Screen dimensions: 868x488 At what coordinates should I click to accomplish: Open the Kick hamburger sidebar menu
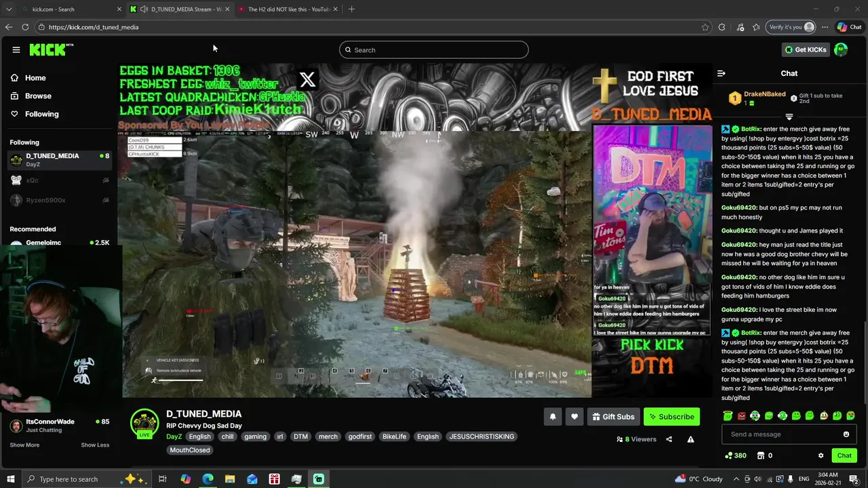click(16, 49)
